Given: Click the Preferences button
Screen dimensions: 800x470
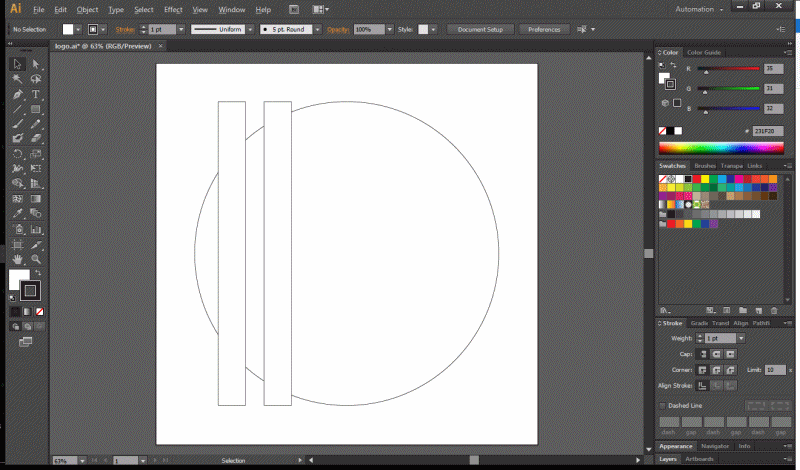Looking at the screenshot, I should point(544,30).
